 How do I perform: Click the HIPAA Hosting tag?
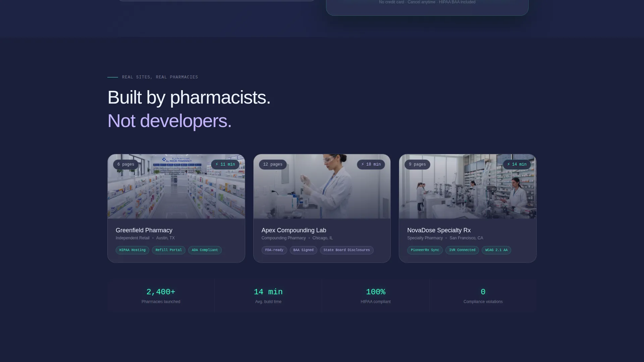coord(132,250)
